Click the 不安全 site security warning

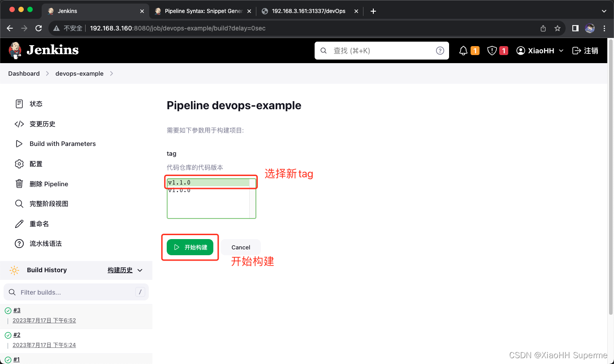[x=68, y=28]
